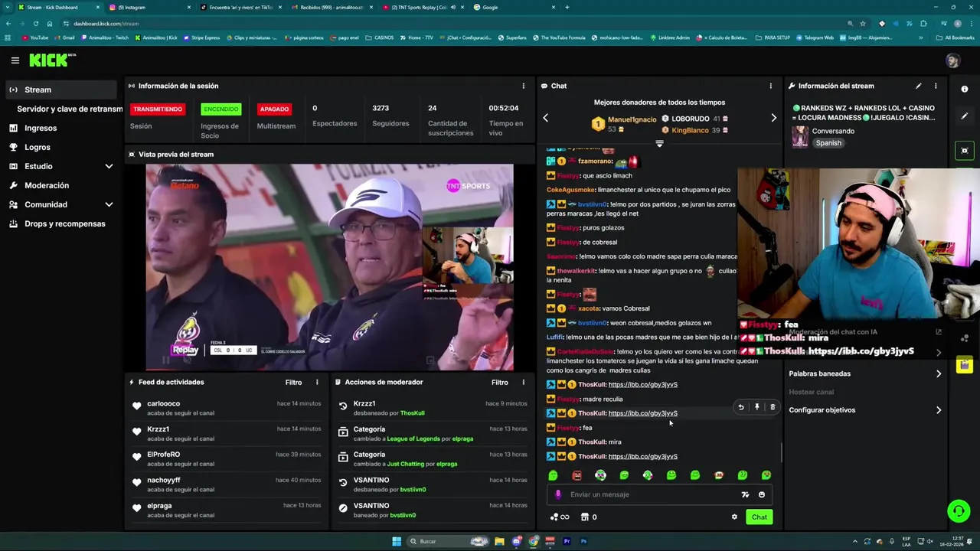The width and height of the screenshot is (980, 551).
Task: Open the user avatar menu in the top right
Action: click(952, 60)
